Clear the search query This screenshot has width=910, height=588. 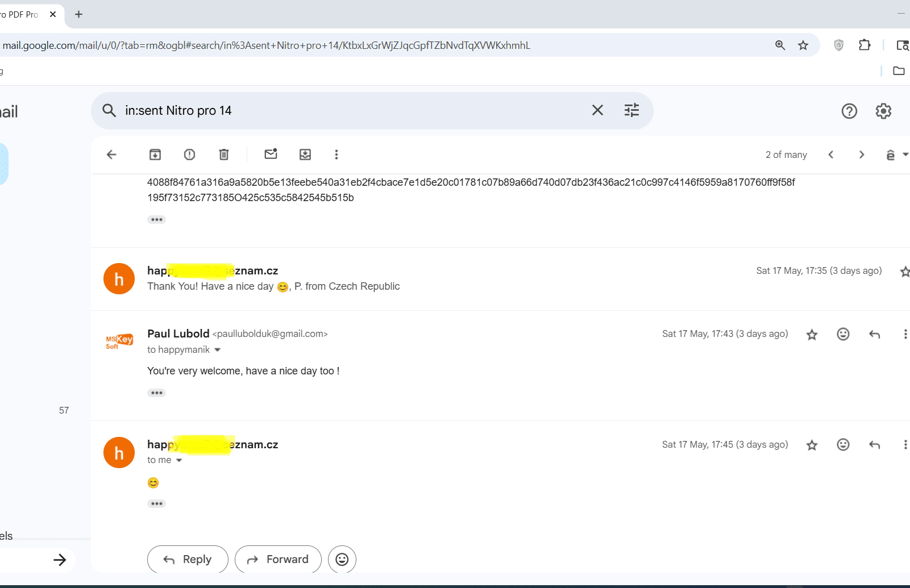point(597,110)
